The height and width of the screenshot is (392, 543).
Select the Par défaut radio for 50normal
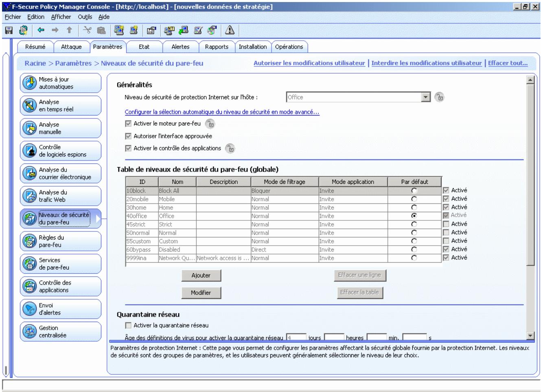(x=414, y=233)
